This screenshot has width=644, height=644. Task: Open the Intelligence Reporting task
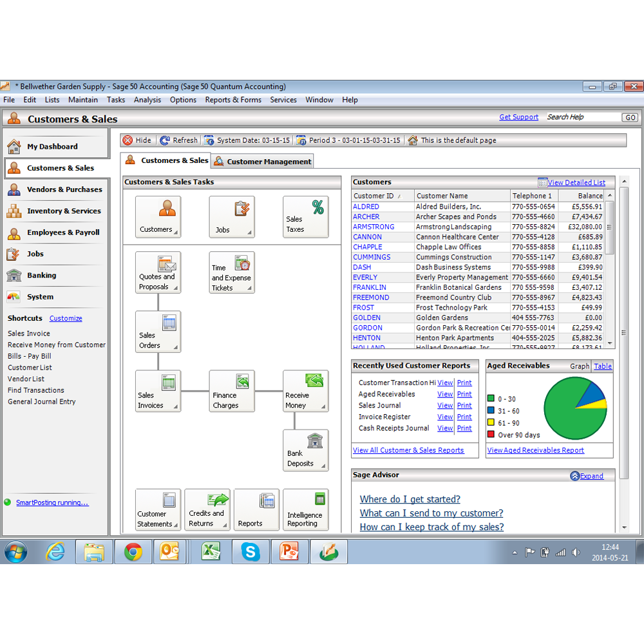coord(305,509)
